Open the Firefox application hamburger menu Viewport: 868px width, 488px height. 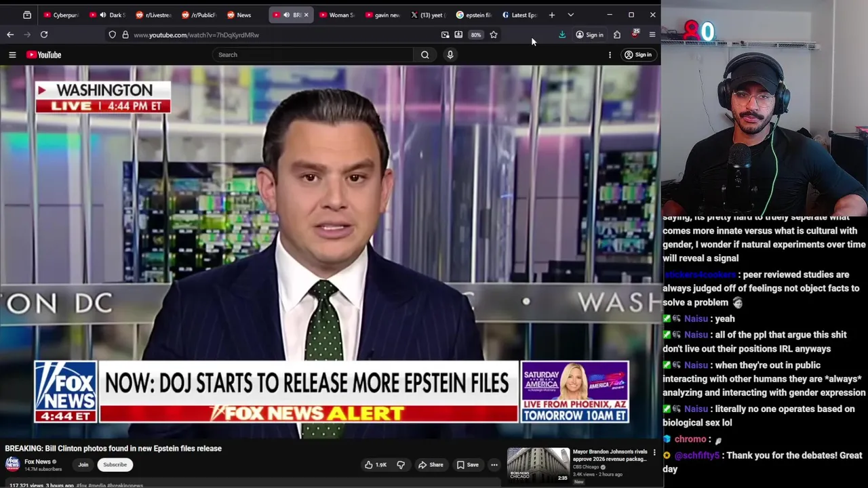[x=652, y=35]
